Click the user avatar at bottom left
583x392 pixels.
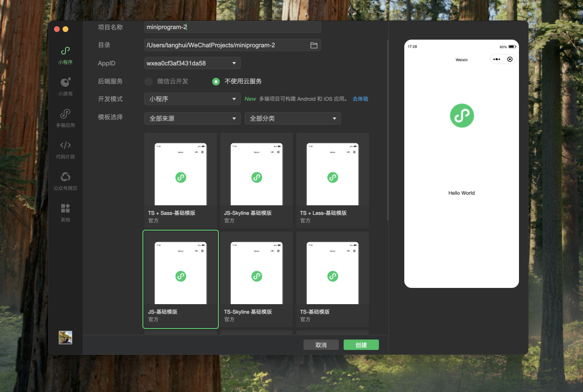65,338
